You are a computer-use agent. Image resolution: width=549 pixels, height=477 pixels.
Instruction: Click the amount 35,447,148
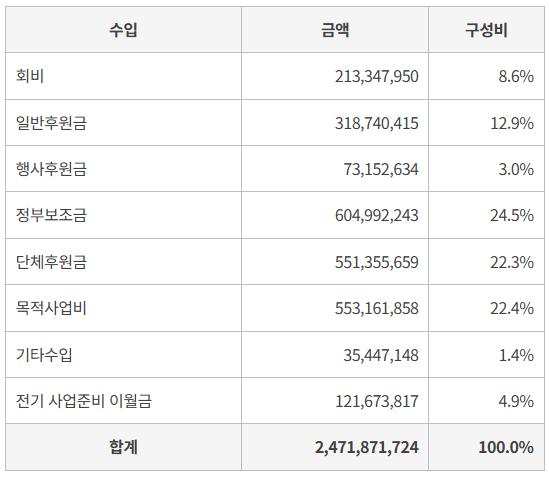[x=381, y=355]
